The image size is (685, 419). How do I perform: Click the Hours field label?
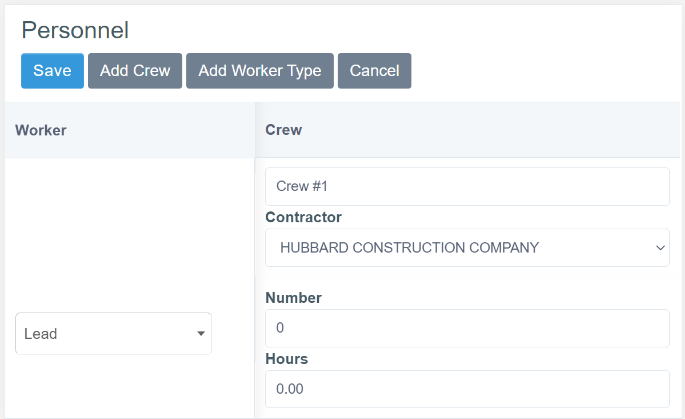click(286, 359)
